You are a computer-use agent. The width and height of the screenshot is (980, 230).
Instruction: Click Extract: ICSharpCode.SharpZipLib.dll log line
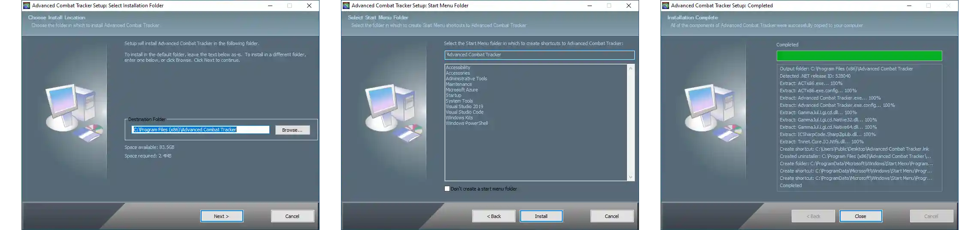827,134
